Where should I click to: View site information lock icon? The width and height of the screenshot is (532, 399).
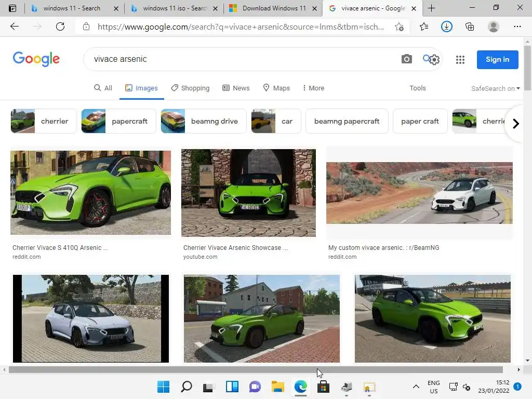[x=86, y=26]
